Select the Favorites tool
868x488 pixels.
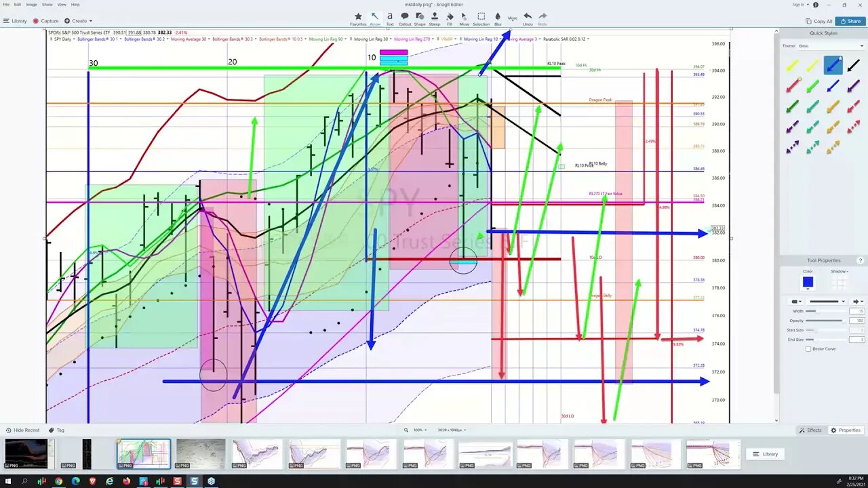358,19
